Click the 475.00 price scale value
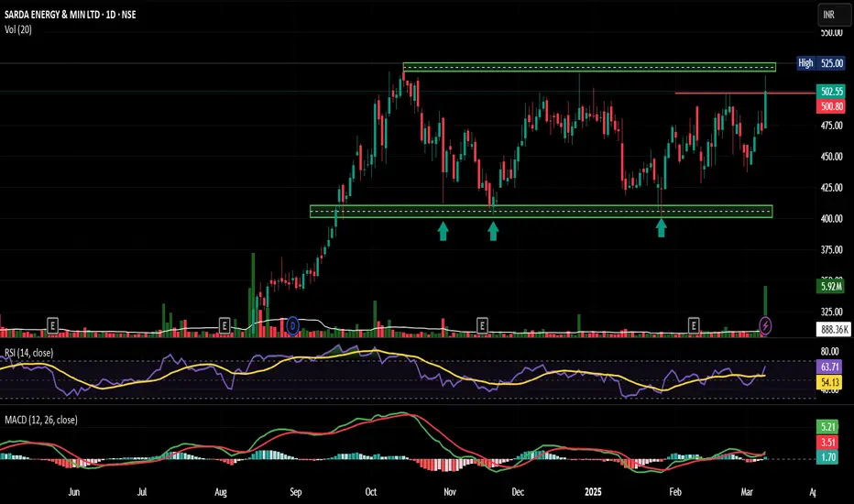The height and width of the screenshot is (504, 854). (832, 126)
